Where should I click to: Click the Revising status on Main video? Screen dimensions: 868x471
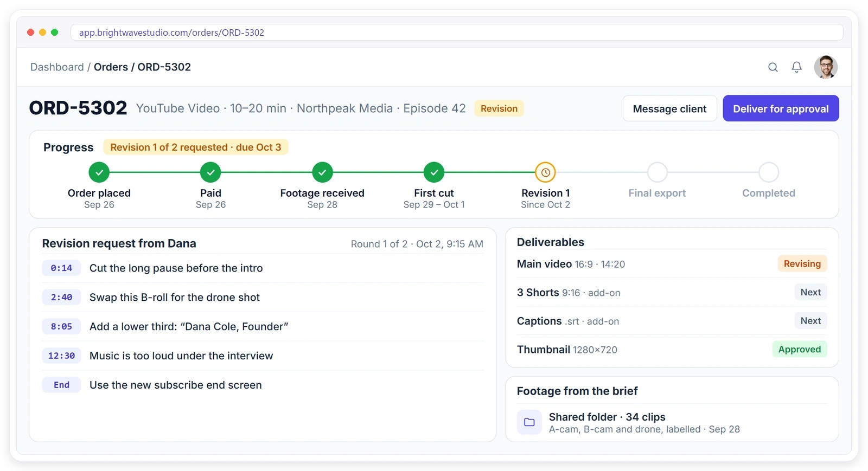point(802,263)
